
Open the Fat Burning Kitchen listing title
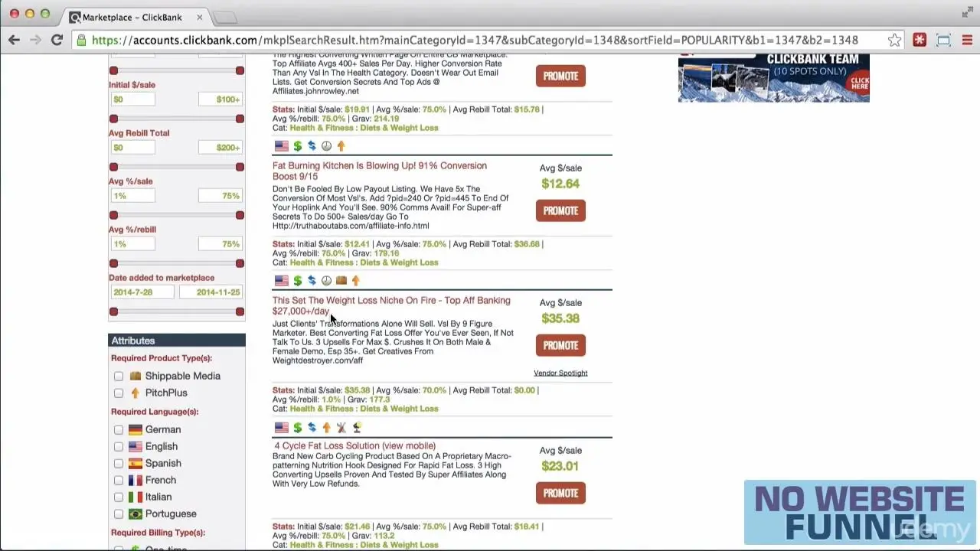point(380,171)
